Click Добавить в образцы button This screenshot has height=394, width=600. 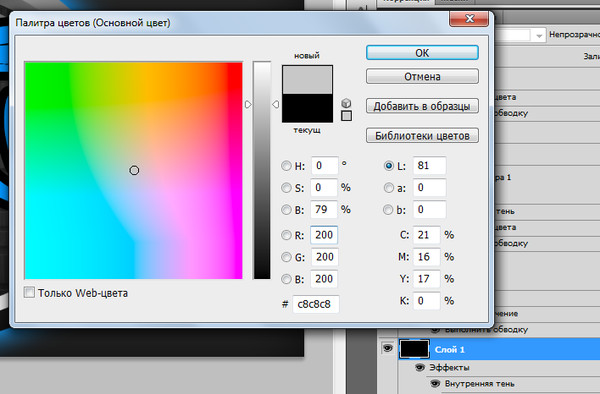422,106
